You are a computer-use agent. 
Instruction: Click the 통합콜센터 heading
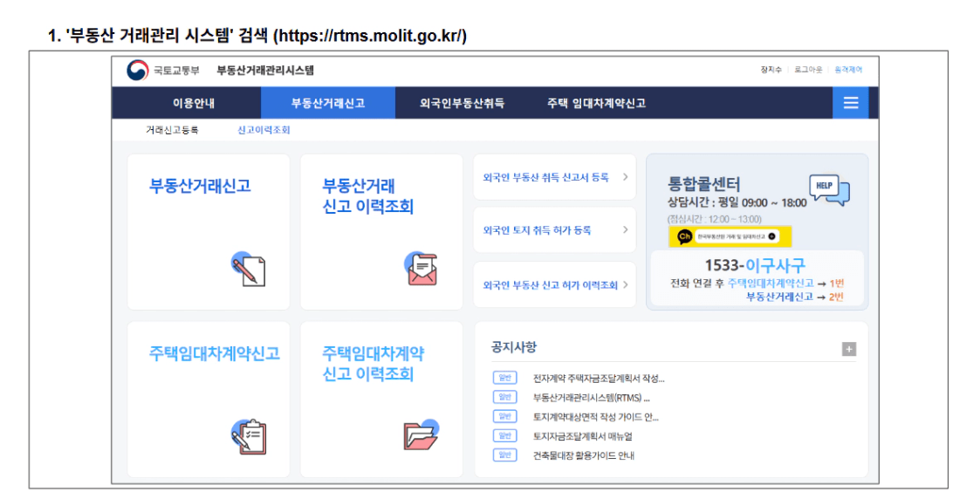(703, 184)
